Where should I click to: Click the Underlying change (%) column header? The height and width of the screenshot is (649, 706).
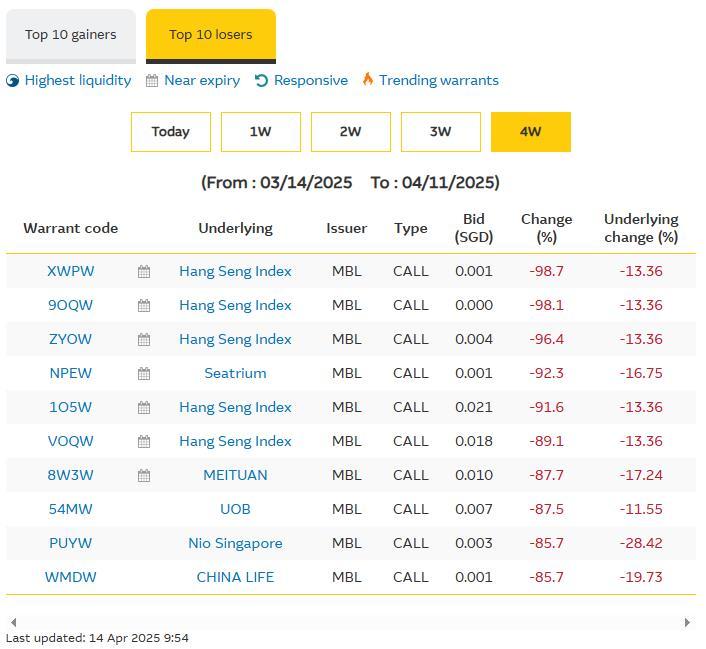coord(641,228)
